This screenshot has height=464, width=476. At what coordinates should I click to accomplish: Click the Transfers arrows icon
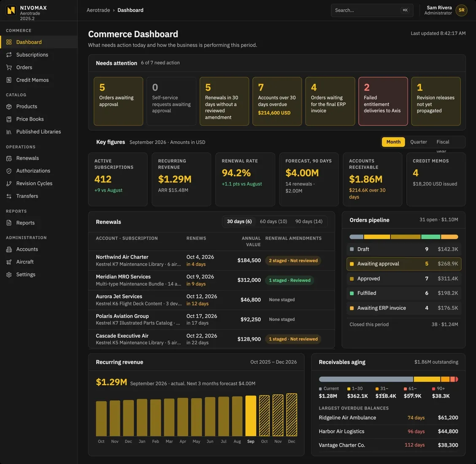click(9, 196)
